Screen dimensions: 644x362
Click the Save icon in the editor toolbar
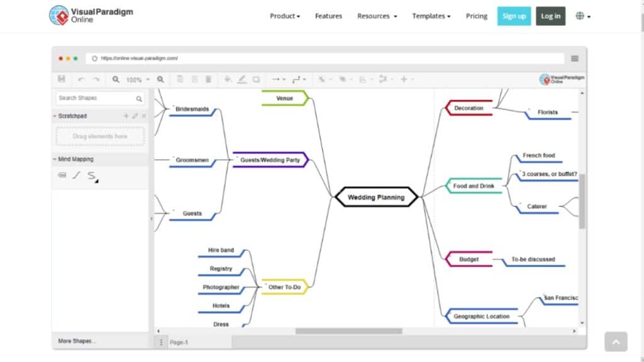pos(62,79)
